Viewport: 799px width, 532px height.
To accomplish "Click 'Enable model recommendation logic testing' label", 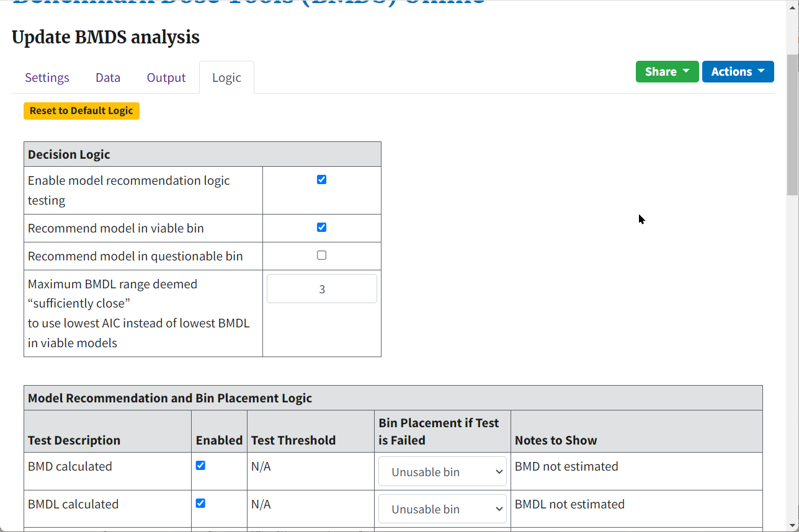I will coord(129,190).
